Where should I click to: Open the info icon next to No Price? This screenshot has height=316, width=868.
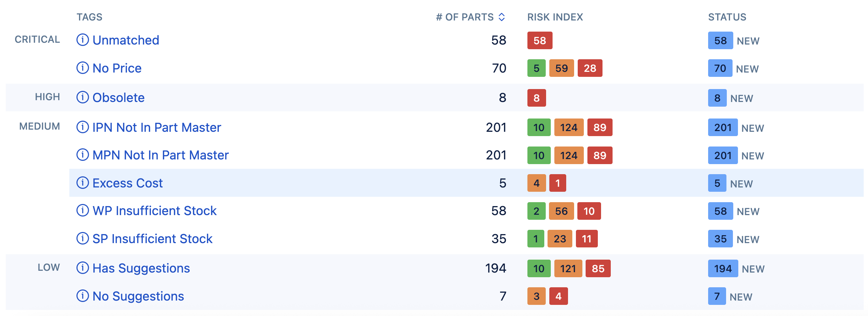pos(83,68)
